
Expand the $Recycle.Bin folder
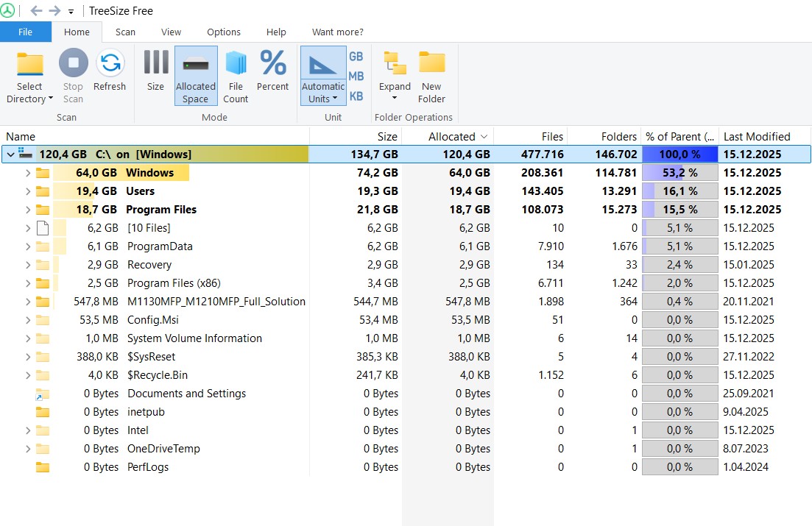pyautogui.click(x=28, y=375)
